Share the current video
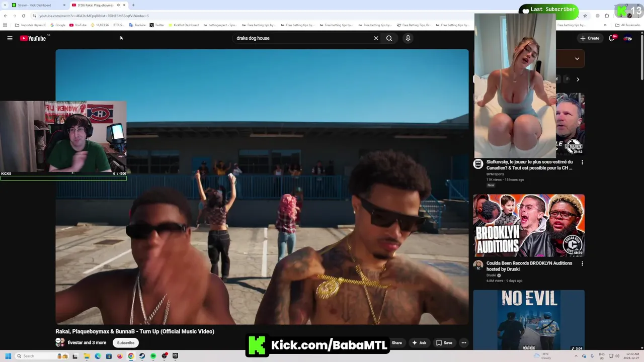The height and width of the screenshot is (362, 644). click(397, 343)
